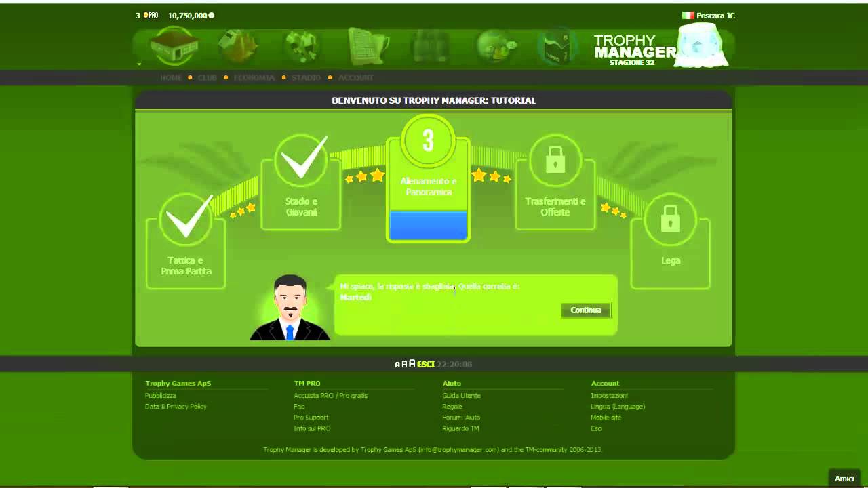The width and height of the screenshot is (868, 488).
Task: Set medium text size A
Action: click(404, 364)
